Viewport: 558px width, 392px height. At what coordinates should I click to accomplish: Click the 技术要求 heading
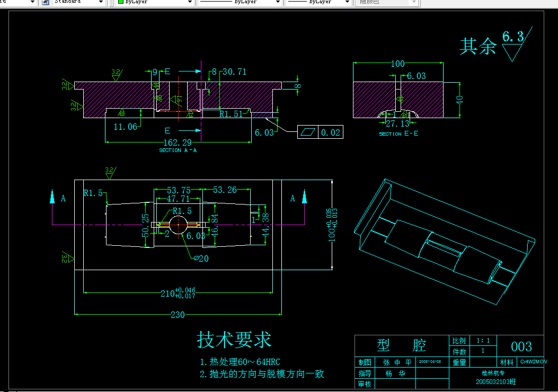click(x=234, y=340)
